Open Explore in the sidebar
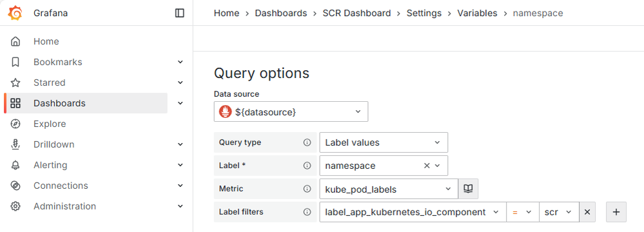 coord(50,124)
